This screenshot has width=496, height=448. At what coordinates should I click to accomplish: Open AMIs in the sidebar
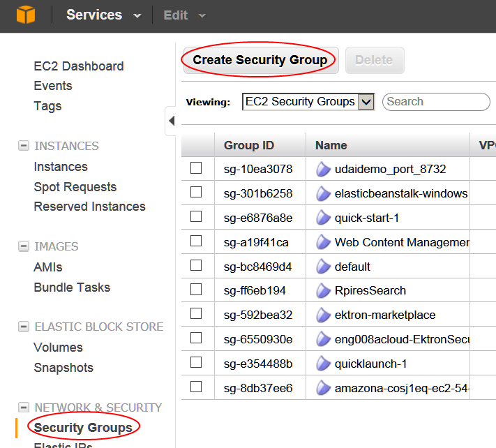[48, 267]
